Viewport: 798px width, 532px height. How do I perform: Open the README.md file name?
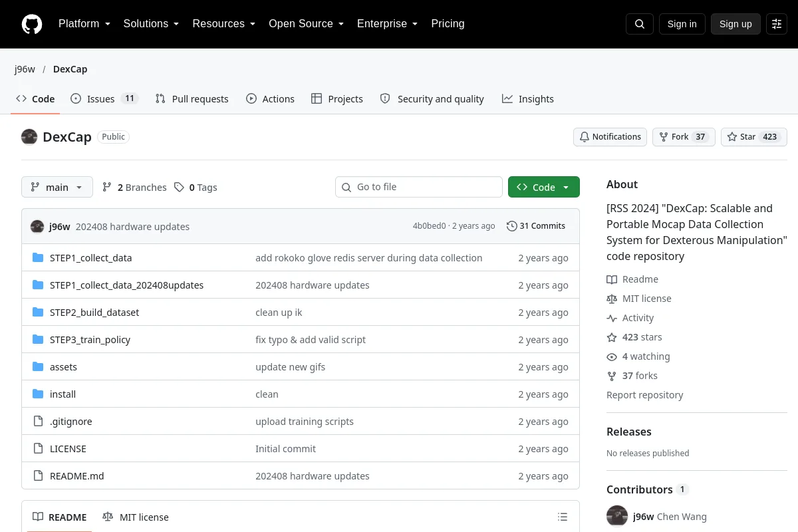coord(77,476)
